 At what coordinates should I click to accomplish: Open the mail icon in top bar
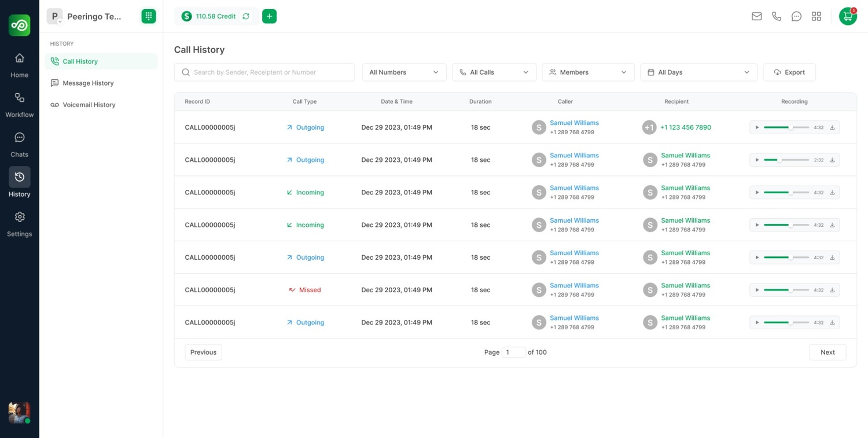[x=756, y=16]
